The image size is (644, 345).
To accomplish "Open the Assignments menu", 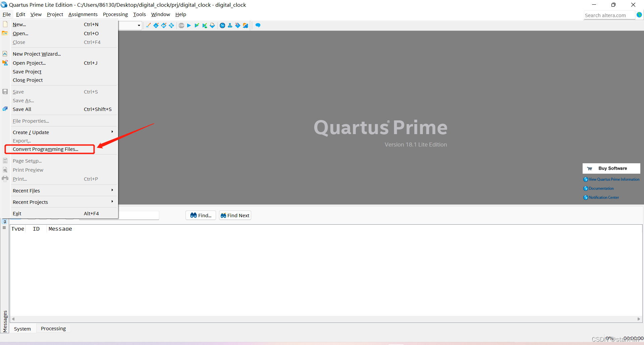I will click(x=83, y=14).
